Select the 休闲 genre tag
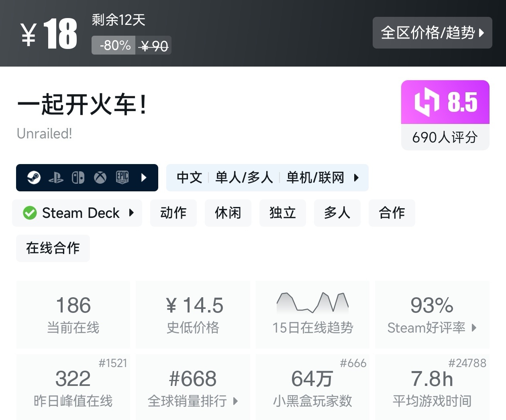Image resolution: width=506 pixels, height=420 pixels. click(x=228, y=213)
